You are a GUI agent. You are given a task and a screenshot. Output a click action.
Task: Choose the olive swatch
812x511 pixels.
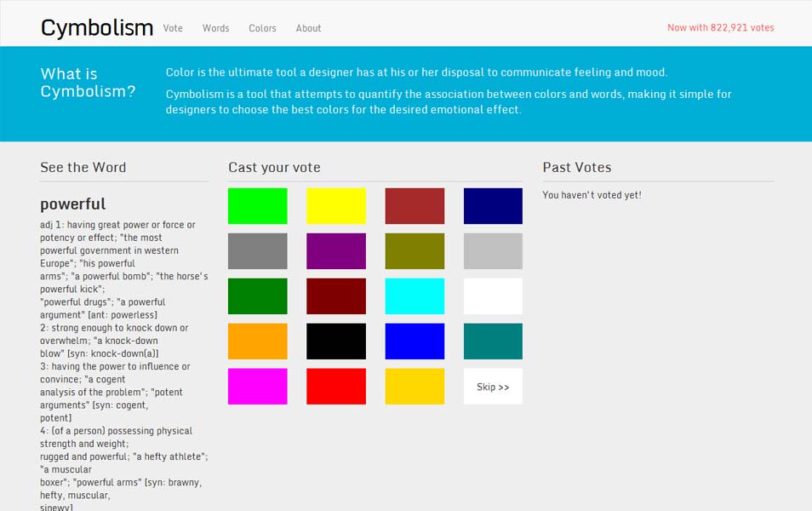(415, 251)
